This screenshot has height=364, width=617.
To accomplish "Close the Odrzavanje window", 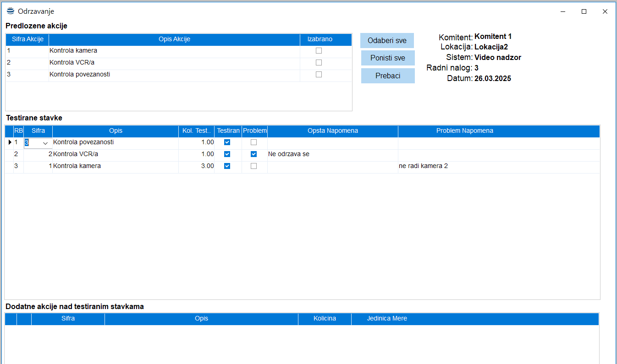I will click(605, 11).
